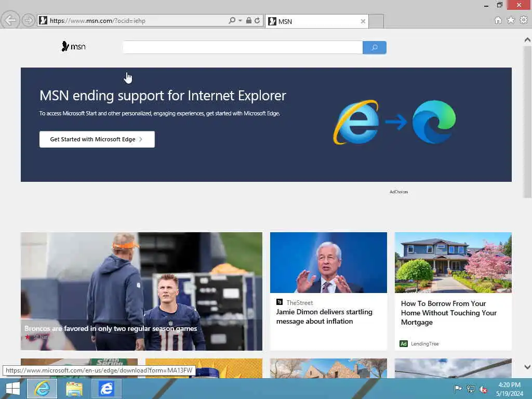Open Favorites star icon

coord(511,20)
